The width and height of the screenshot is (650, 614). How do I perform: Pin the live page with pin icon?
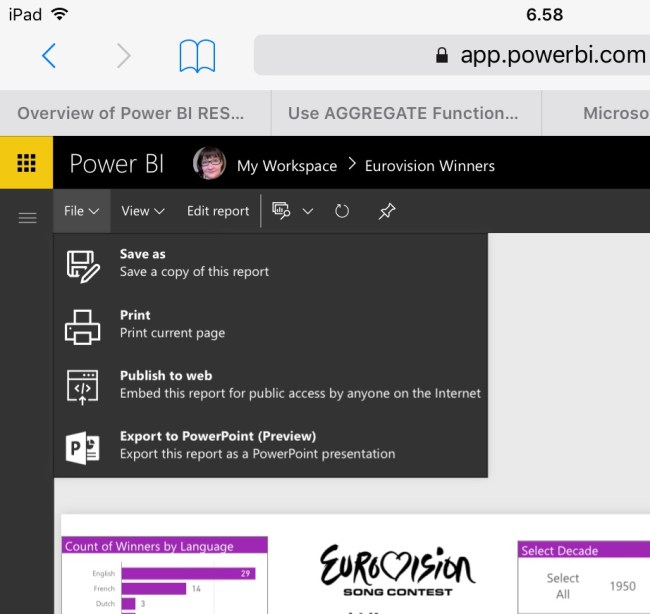tap(386, 211)
